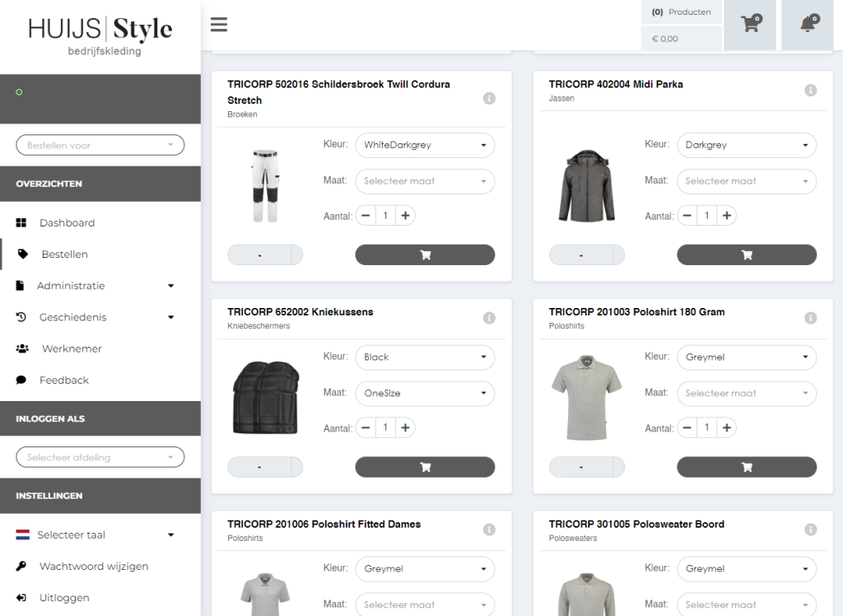Image resolution: width=843 pixels, height=616 pixels.
Task: Open Kleur dropdown showing Black
Action: [x=425, y=357]
